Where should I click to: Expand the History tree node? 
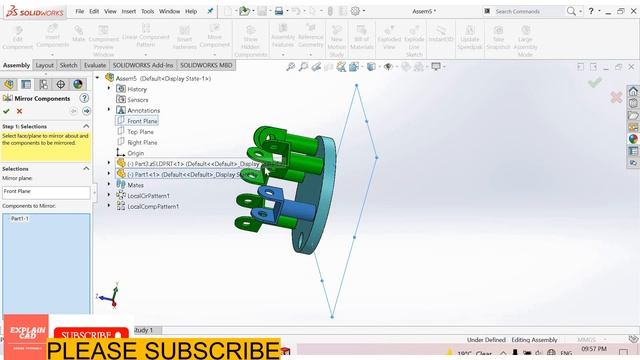(x=109, y=88)
